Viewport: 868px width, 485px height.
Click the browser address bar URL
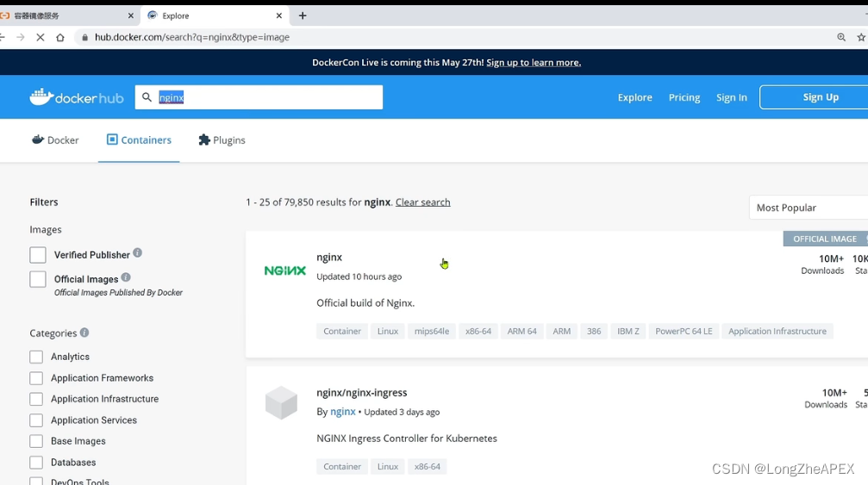click(192, 37)
